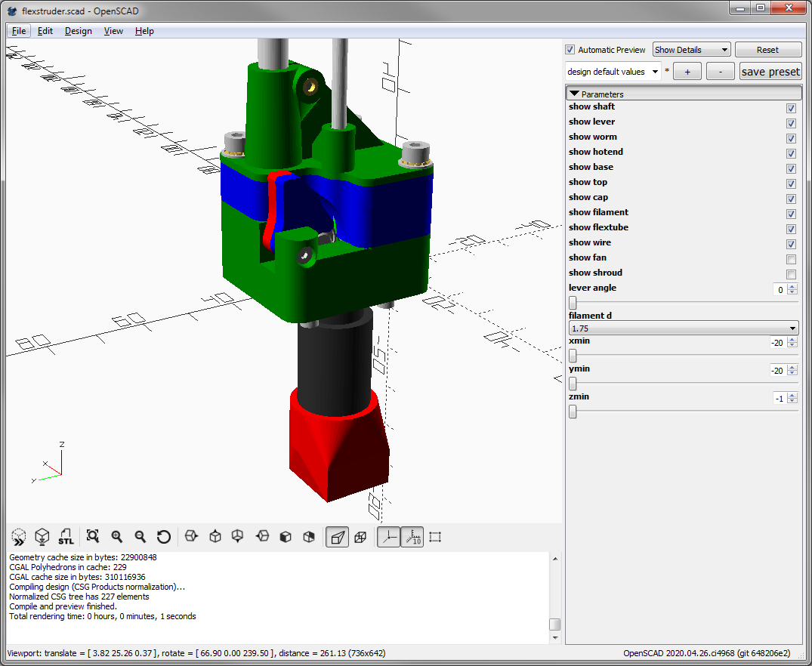Image resolution: width=812 pixels, height=666 pixels.
Task: Click the lever angle slider handle
Action: pos(573,303)
